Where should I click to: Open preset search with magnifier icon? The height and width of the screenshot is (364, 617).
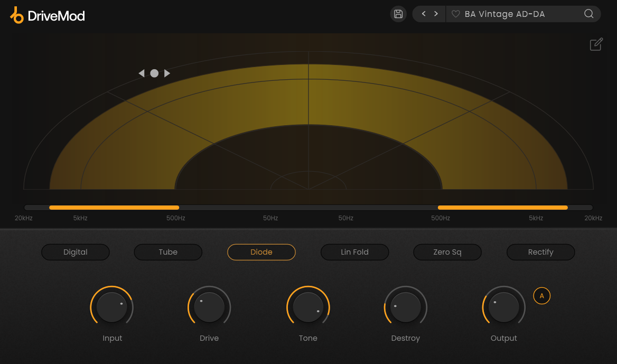(x=588, y=14)
